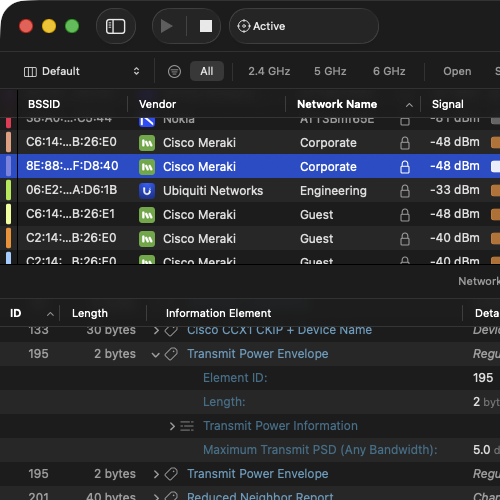The height and width of the screenshot is (500, 500).
Task: Select the Length: field row
Action: 250,402
